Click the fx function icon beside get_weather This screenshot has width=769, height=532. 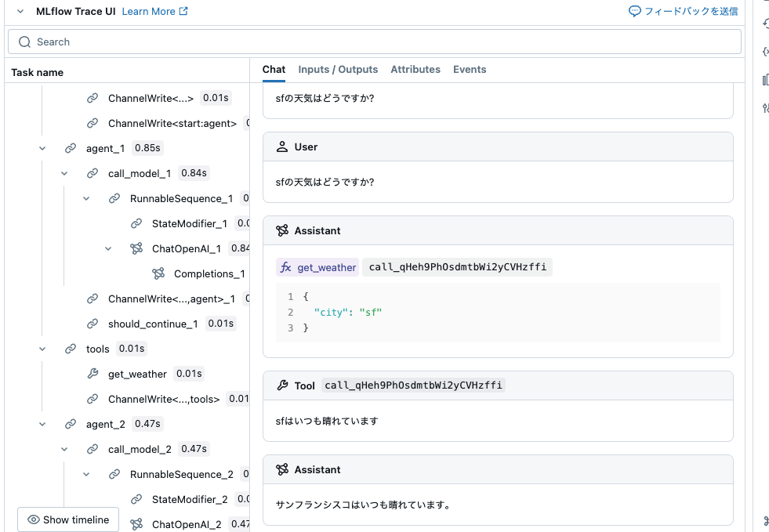tap(286, 267)
